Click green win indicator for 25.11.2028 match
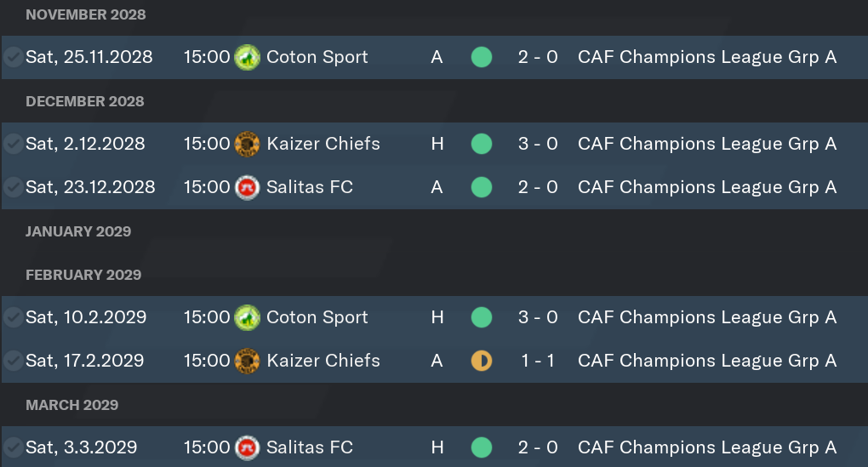 click(482, 57)
